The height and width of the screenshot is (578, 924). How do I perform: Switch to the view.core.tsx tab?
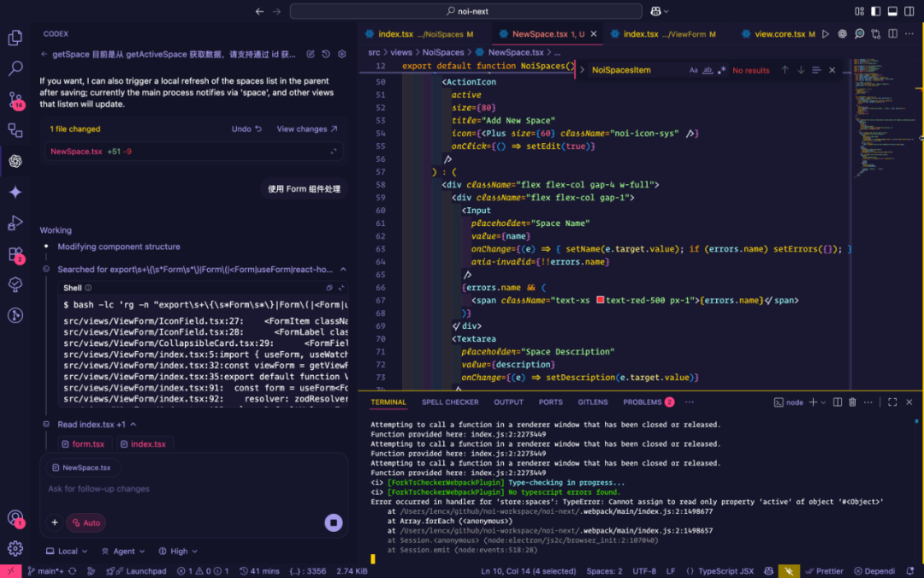pyautogui.click(x=779, y=34)
